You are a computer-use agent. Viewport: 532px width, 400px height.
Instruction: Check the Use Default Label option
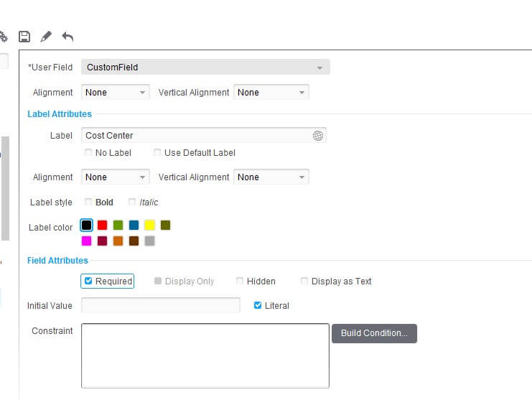click(157, 152)
